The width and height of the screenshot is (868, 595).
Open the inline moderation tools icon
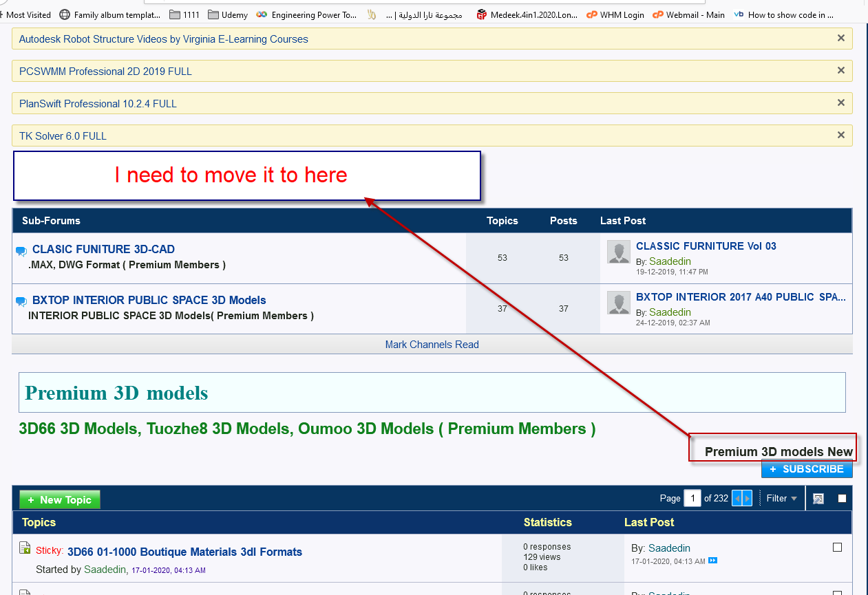tap(818, 499)
